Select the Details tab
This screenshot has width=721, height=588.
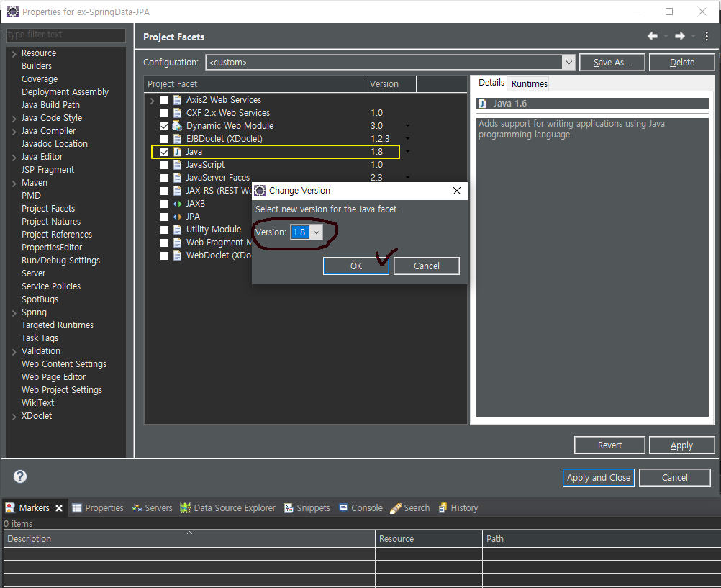[x=491, y=82]
